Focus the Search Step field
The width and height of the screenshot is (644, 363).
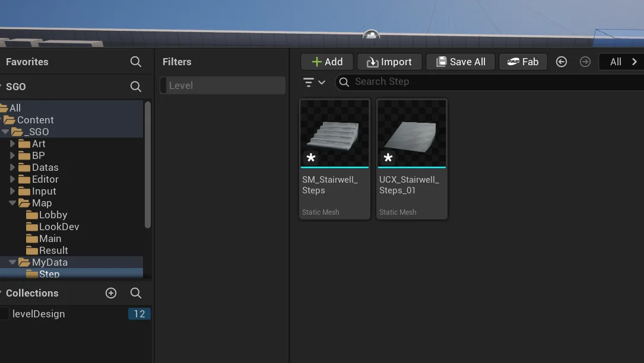click(490, 82)
